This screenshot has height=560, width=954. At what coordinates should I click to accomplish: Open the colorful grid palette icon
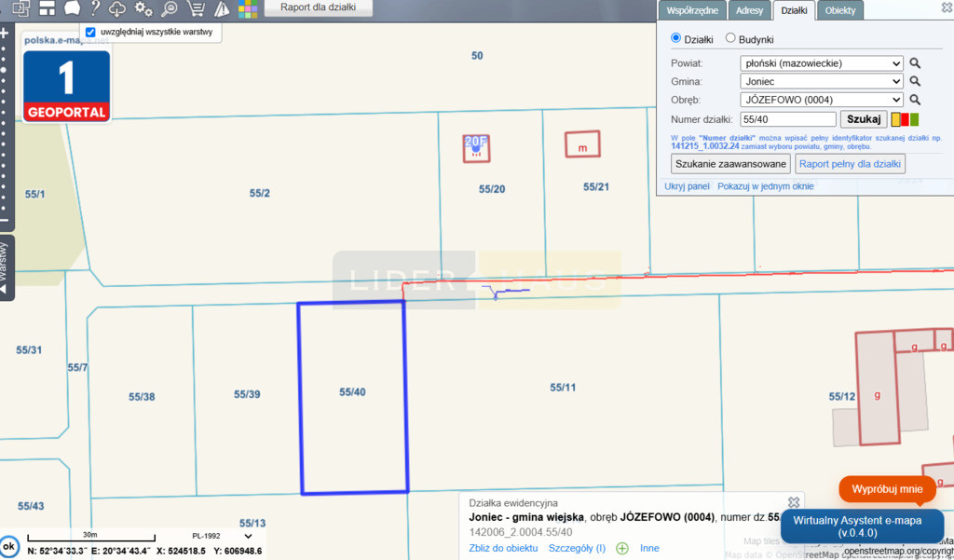point(248,8)
